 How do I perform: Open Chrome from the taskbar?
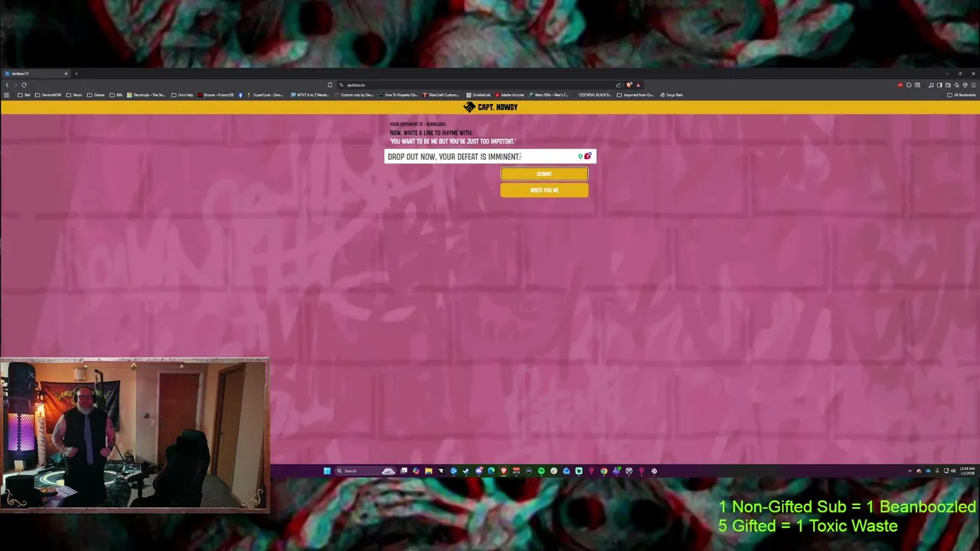(604, 471)
